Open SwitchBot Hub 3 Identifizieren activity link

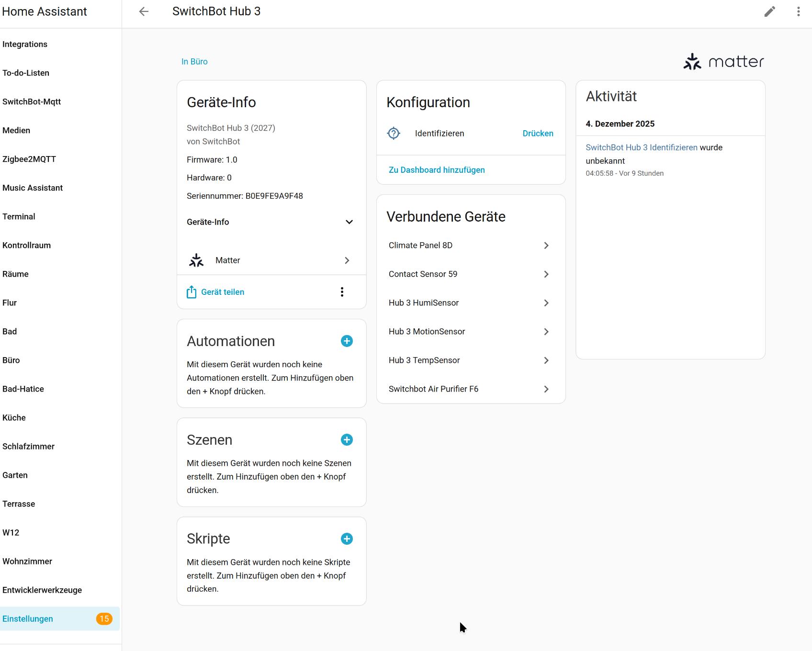641,147
